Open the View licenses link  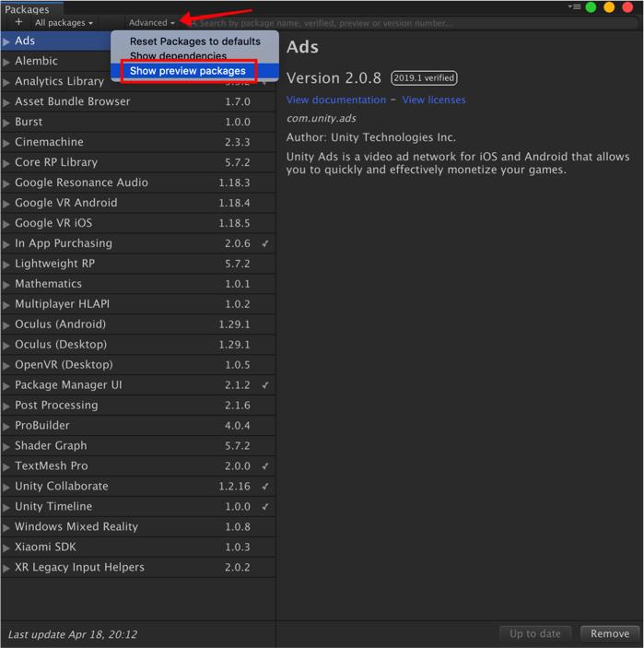point(434,100)
